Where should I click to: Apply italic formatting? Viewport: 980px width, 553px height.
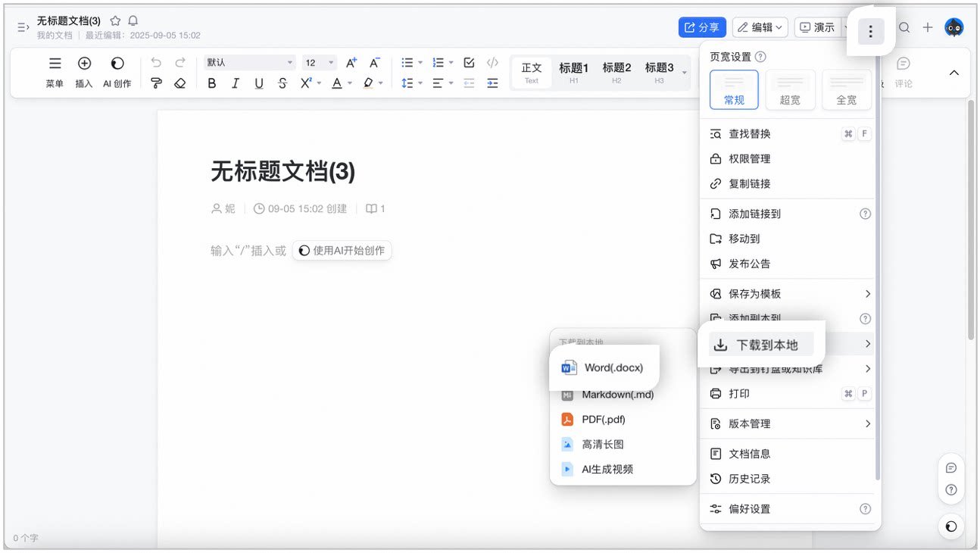(236, 83)
